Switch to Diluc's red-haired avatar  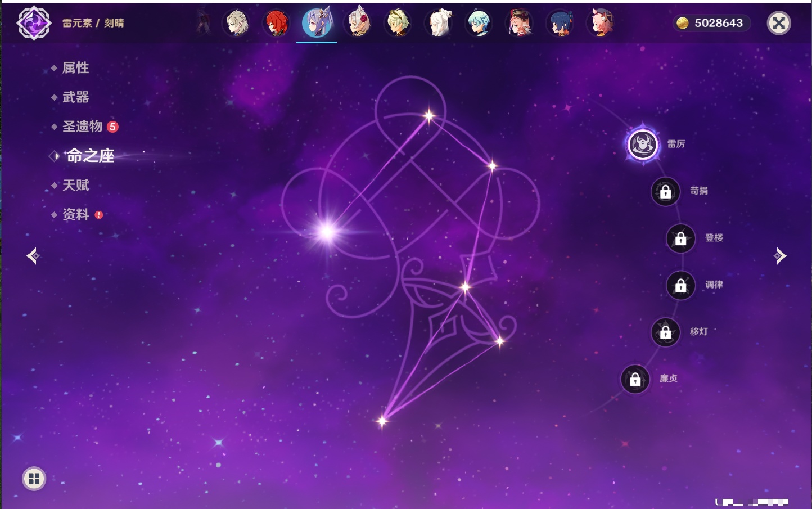pos(277,23)
